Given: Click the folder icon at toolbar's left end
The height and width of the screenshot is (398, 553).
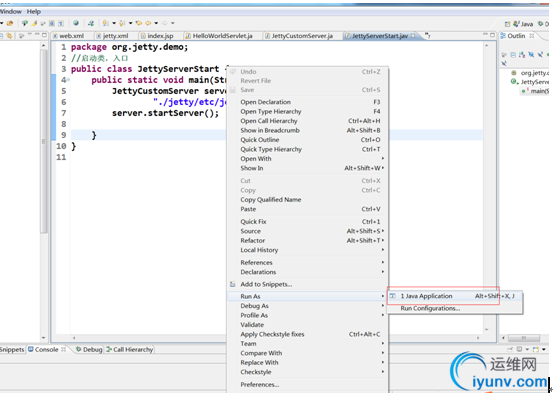Looking at the screenshot, I should pyautogui.click(x=10, y=23).
